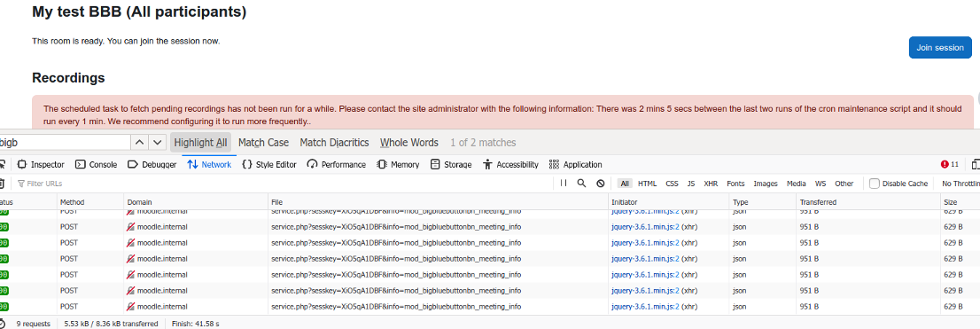Screen dimensions: 980x329
Task: Filter requests by CSS type
Action: click(672, 184)
